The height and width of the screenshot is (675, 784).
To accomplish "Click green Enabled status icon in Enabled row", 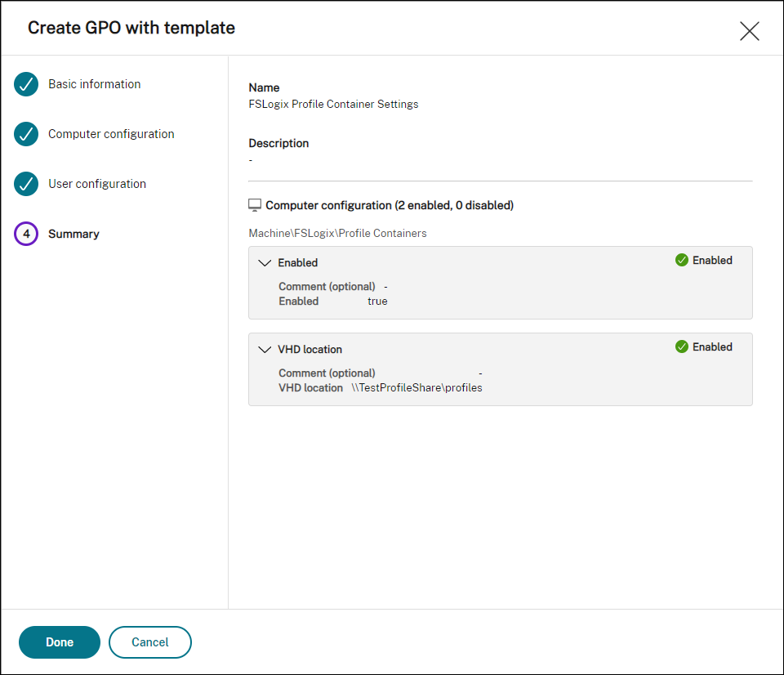I will (x=682, y=260).
